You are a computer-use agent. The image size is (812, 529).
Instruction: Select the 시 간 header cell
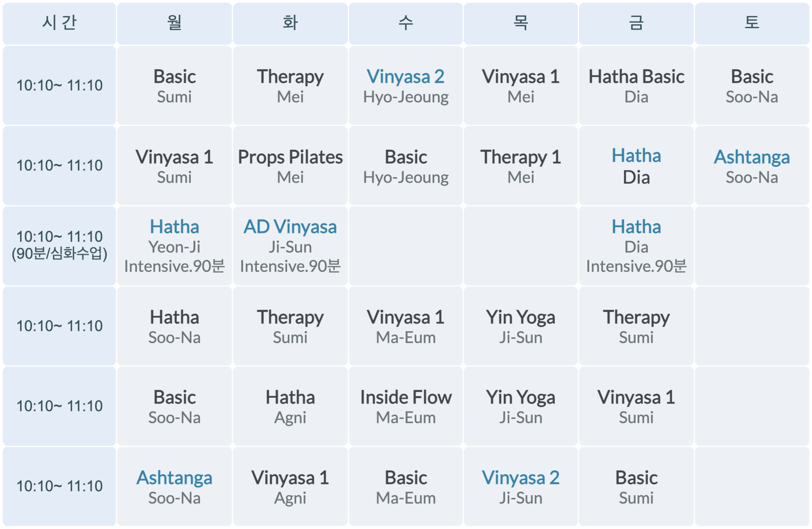pos(59,24)
